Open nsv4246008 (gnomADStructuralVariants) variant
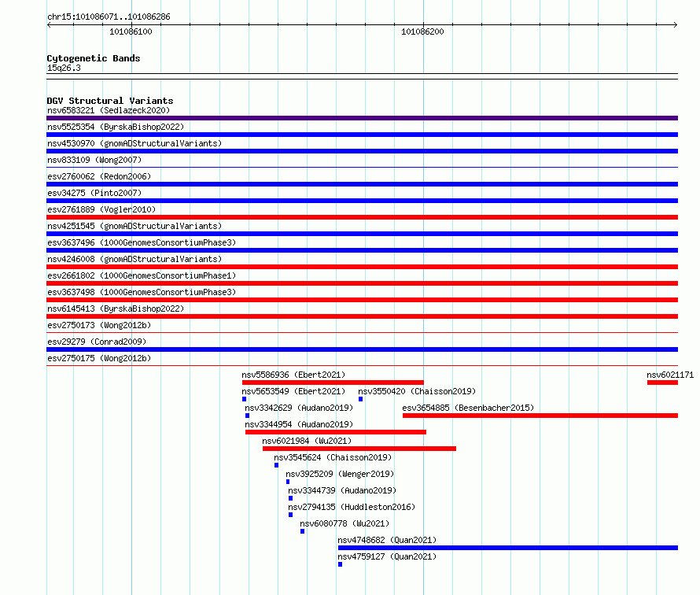 [x=134, y=259]
